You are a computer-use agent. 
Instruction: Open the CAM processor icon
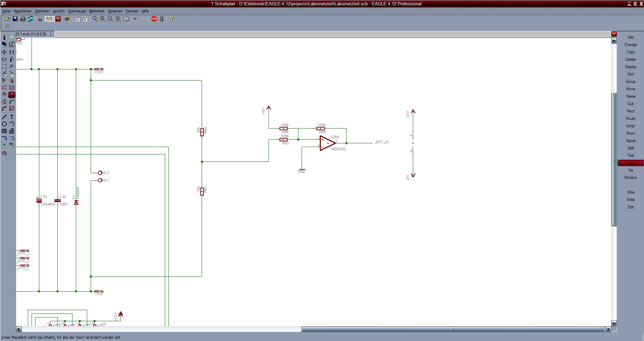[31, 19]
